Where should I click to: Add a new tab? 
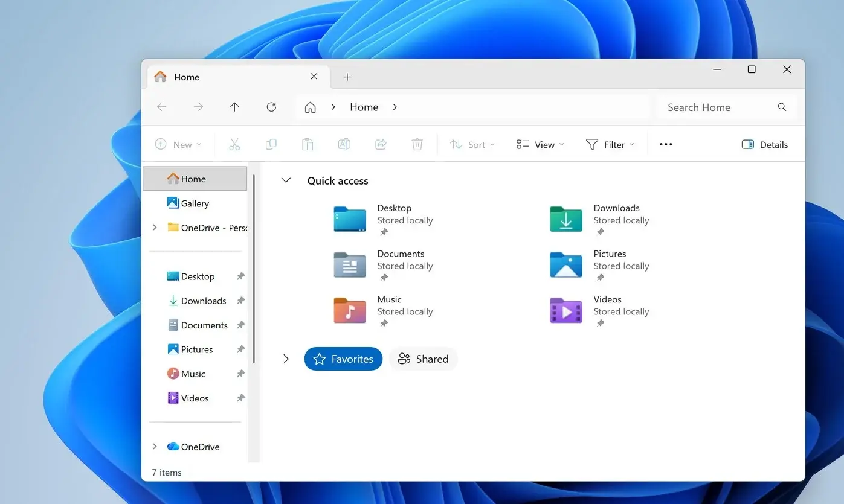(347, 77)
